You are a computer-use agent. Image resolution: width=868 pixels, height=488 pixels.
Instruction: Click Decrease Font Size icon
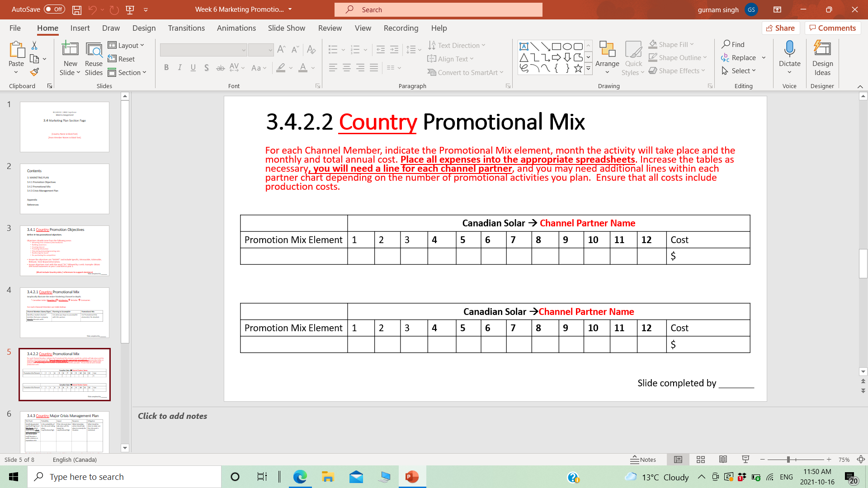pyautogui.click(x=295, y=50)
